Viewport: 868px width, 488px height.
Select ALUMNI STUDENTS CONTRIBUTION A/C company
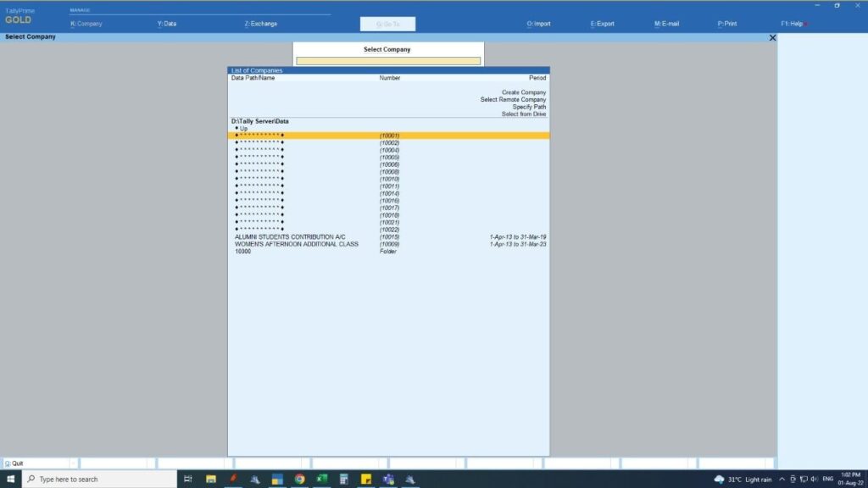[290, 237]
